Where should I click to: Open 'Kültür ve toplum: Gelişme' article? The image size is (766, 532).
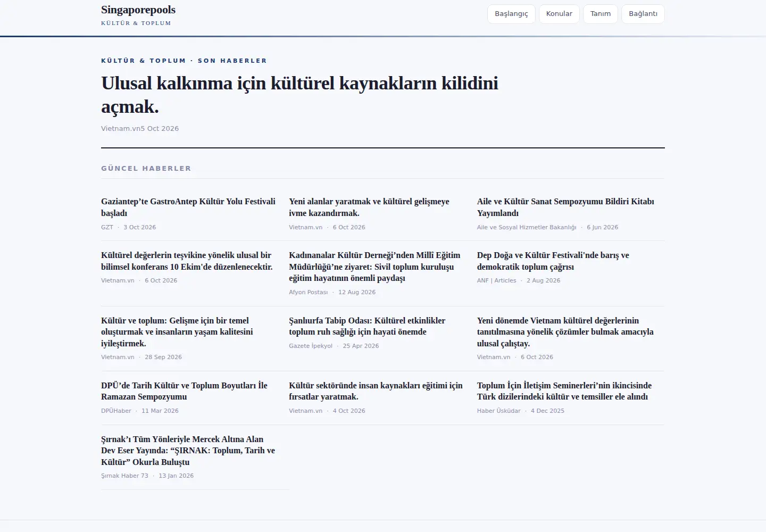(x=177, y=332)
